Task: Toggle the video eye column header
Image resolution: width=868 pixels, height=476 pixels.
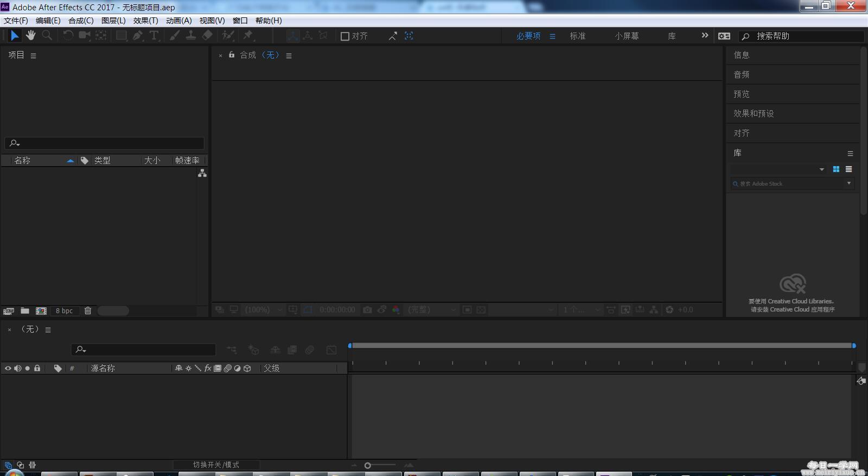Action: coord(8,369)
